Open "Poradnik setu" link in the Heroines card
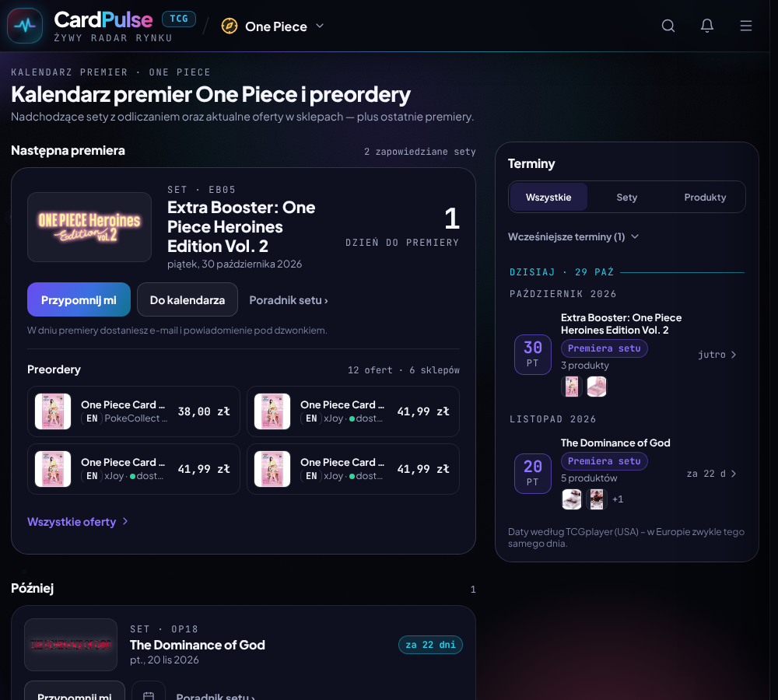 tap(289, 300)
